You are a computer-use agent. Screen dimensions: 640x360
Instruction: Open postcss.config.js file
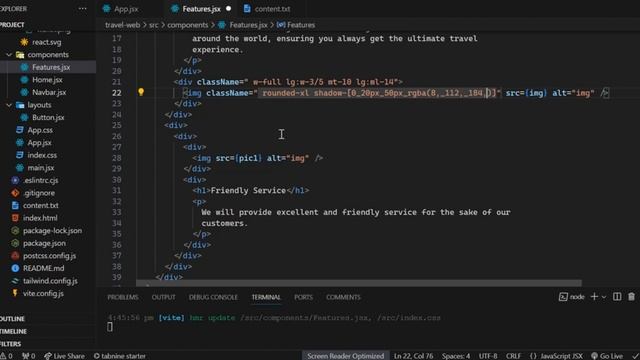49,256
